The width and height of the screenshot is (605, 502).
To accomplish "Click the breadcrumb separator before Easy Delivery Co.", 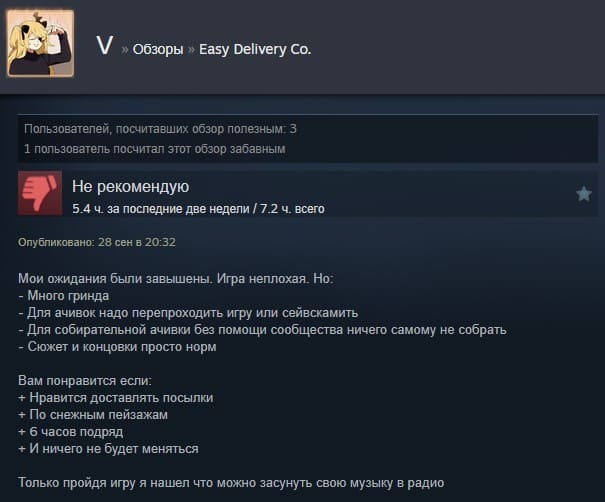I will coord(191,50).
